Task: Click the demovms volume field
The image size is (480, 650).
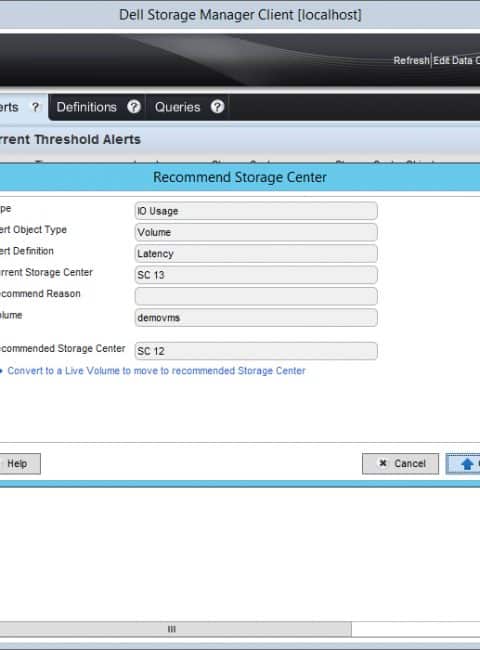Action: point(256,318)
